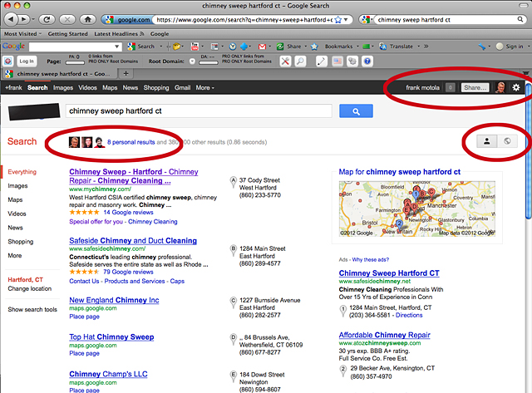The image size is (532, 393).
Task: Click the Share... button
Action: 475,87
